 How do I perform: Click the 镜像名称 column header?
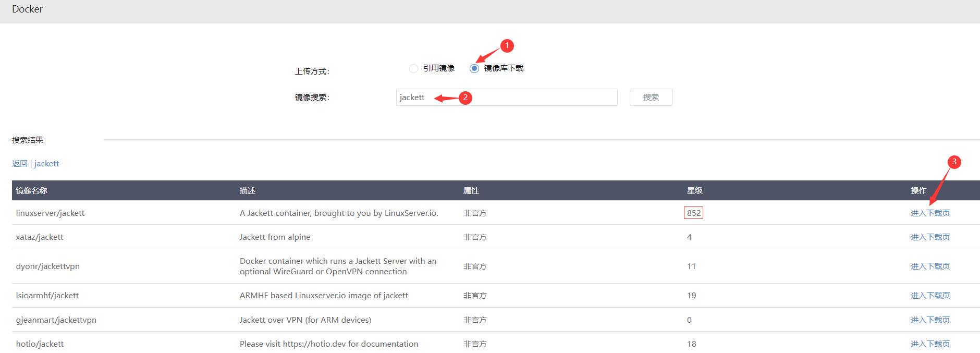(31, 191)
